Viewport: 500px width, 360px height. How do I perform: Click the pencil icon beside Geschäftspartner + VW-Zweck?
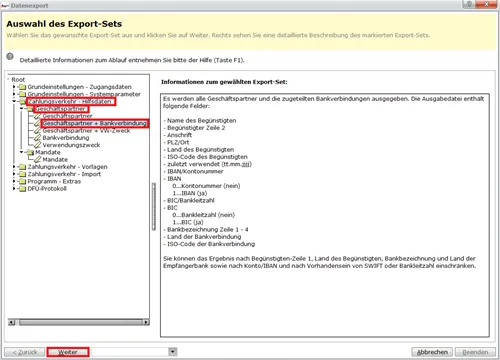click(x=38, y=131)
